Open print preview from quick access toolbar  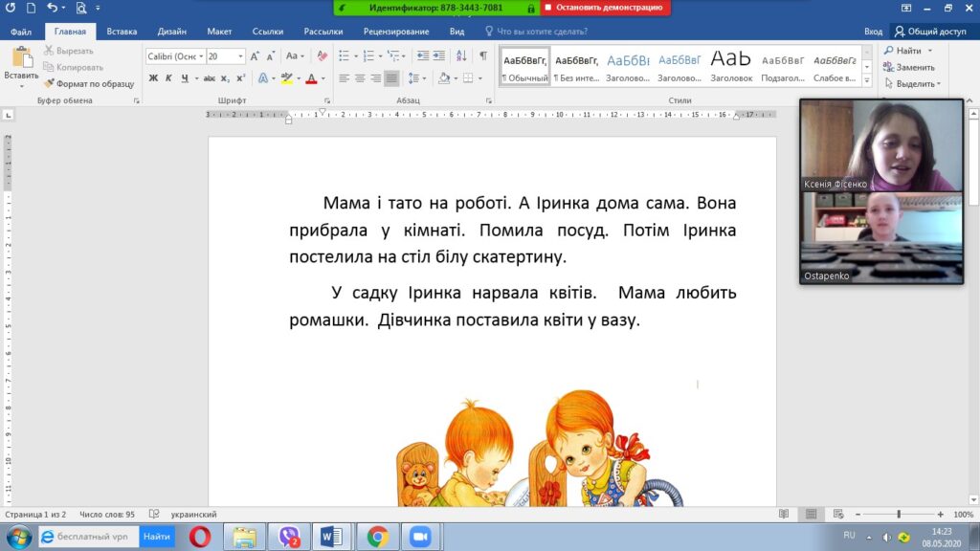[x=81, y=8]
